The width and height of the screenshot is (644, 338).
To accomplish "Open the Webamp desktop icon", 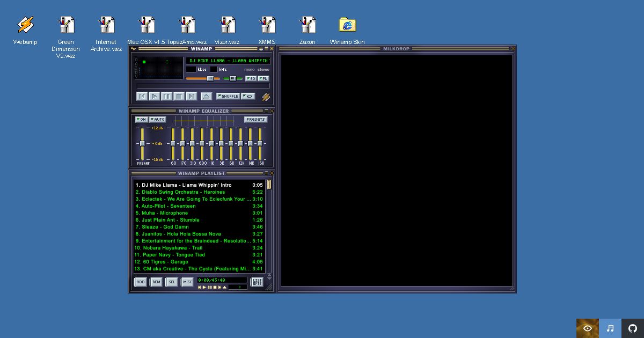I will 25,24.
